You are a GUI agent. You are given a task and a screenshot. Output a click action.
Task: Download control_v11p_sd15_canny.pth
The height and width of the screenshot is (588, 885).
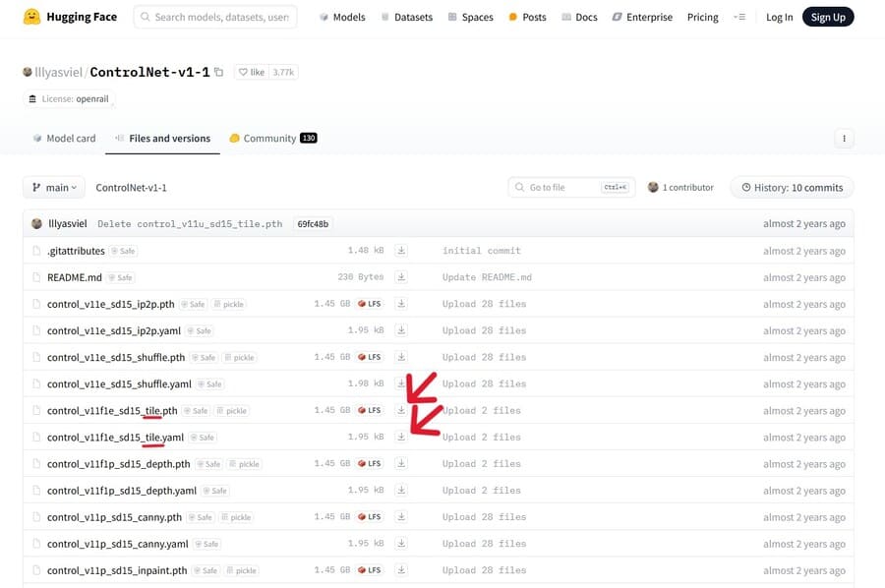pyautogui.click(x=401, y=516)
